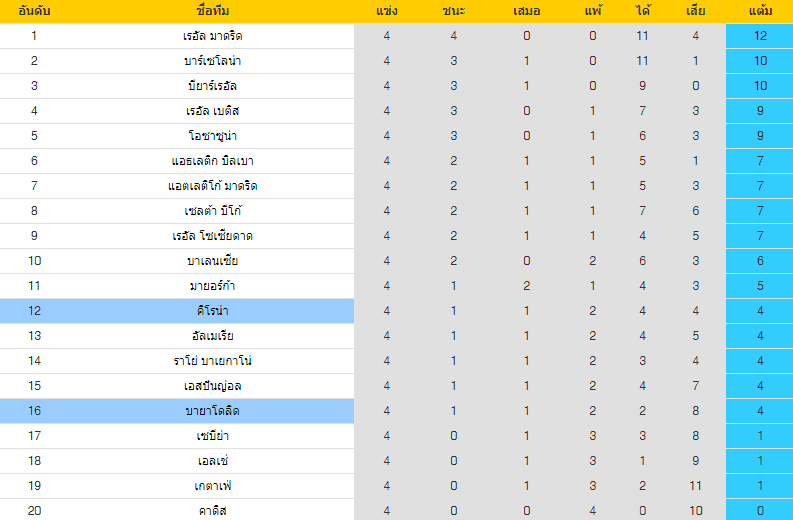Click the แต้ม column header
Viewport: 793px width, 520px height.
760,11
